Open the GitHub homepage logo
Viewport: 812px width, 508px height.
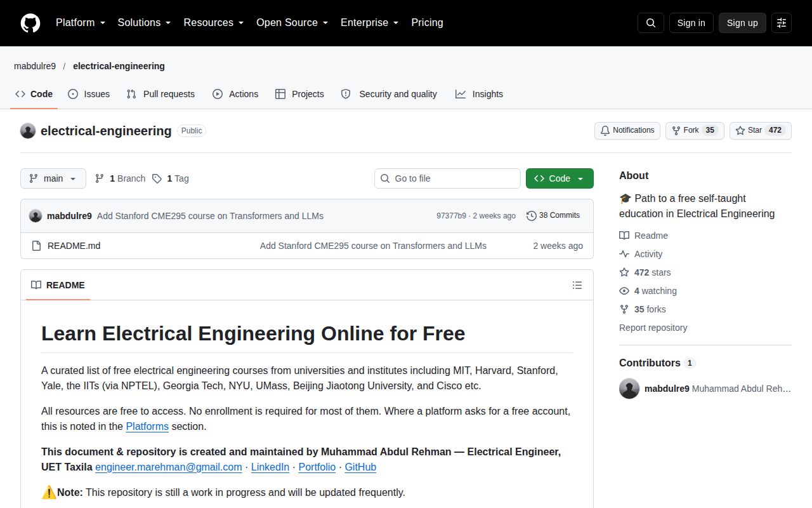pos(30,23)
